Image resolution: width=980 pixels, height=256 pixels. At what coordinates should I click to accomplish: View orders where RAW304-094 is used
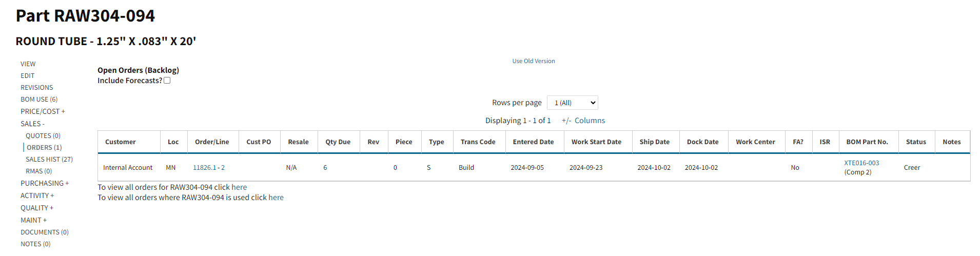click(276, 198)
